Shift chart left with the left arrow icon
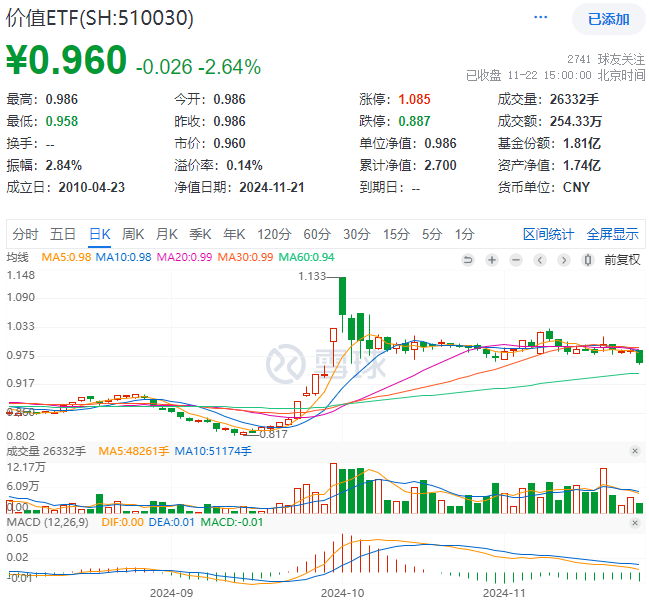The width and height of the screenshot is (649, 603). pyautogui.click(x=539, y=260)
